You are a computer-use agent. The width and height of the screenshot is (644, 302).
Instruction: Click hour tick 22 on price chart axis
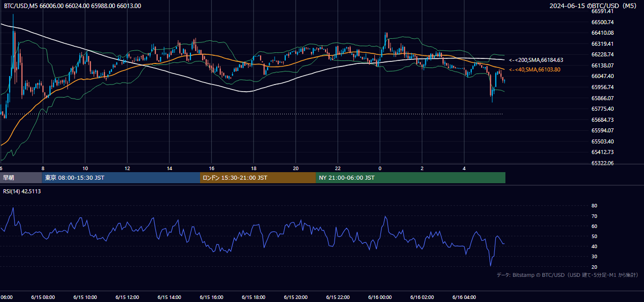coord(338,168)
